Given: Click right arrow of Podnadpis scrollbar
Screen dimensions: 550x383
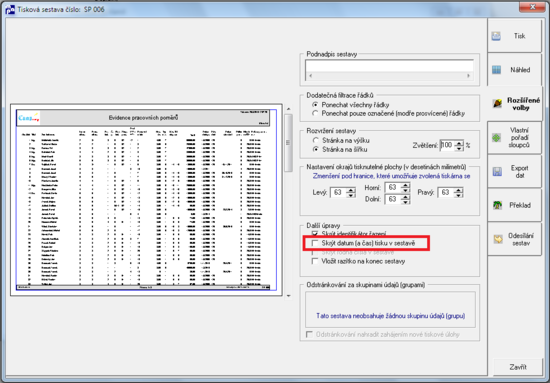Looking at the screenshot, I should tap(468, 76).
